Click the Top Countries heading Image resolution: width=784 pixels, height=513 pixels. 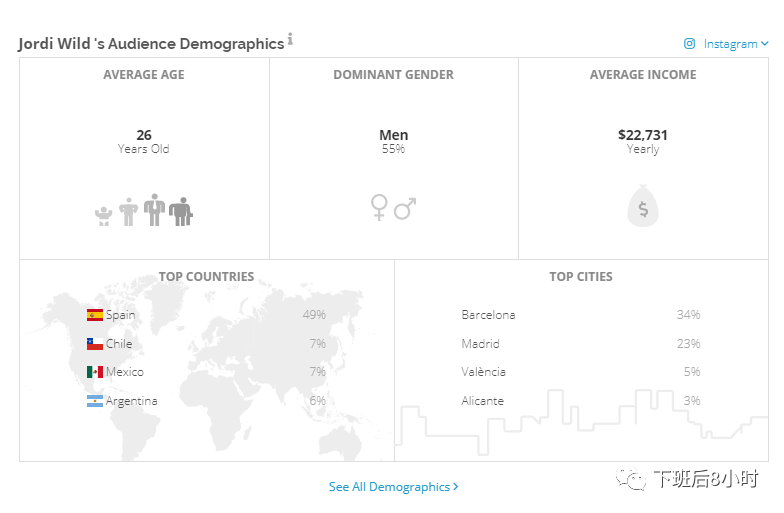[x=206, y=277]
